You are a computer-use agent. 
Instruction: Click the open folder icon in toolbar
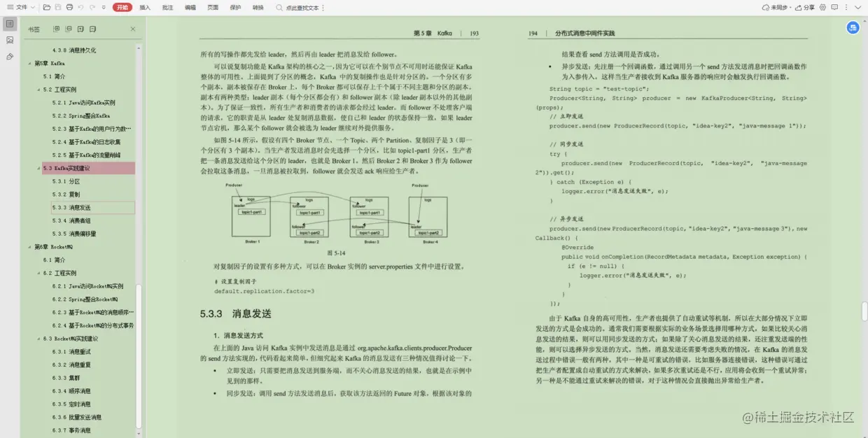click(47, 7)
